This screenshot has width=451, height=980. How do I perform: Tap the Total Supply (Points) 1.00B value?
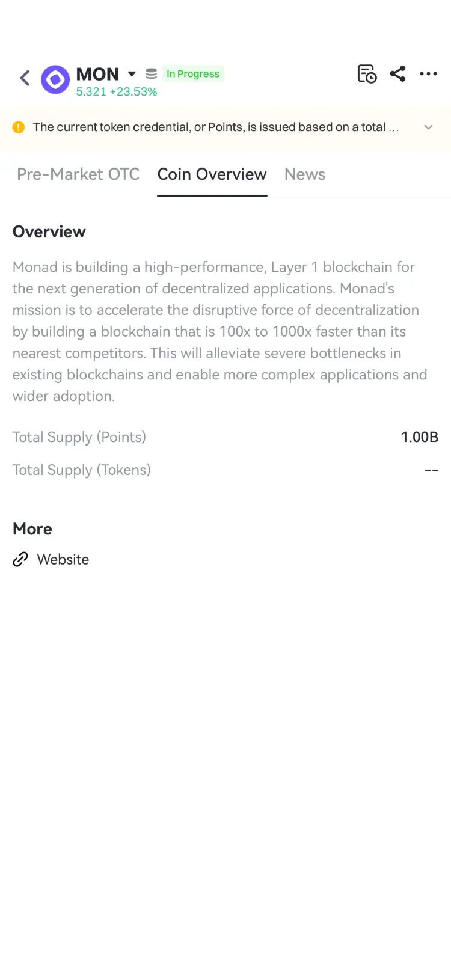point(420,437)
